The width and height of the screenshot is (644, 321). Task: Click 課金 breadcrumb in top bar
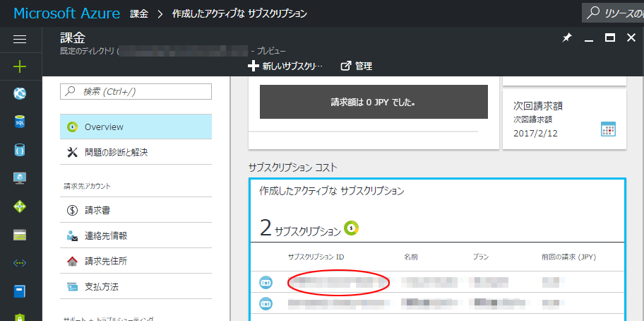point(139,13)
